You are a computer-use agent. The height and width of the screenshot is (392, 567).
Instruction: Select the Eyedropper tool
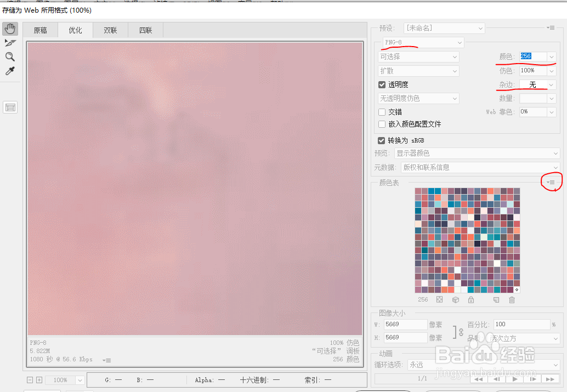[10, 71]
